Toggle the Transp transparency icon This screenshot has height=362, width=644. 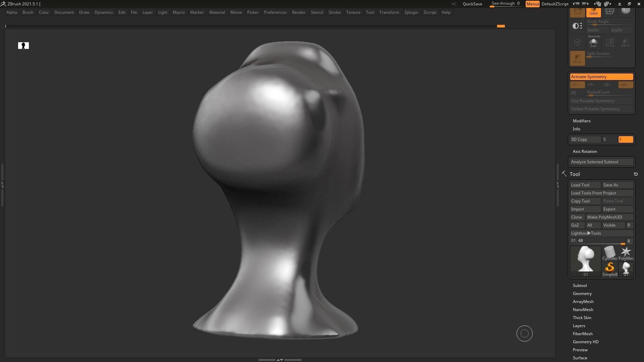point(626,43)
